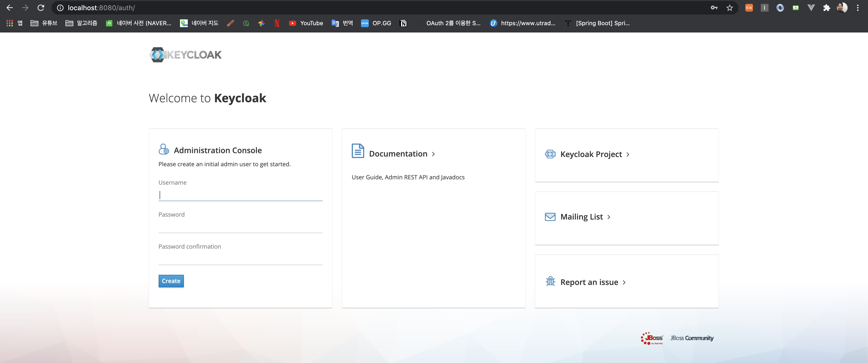
Task: Click the Keycloak Project hexagon icon
Action: point(550,154)
